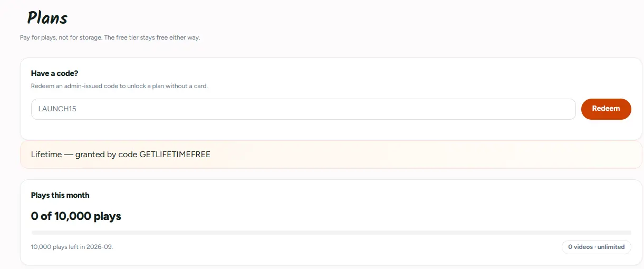
Task: Click the 'Redeem an admin-issued code' description
Action: point(119,86)
